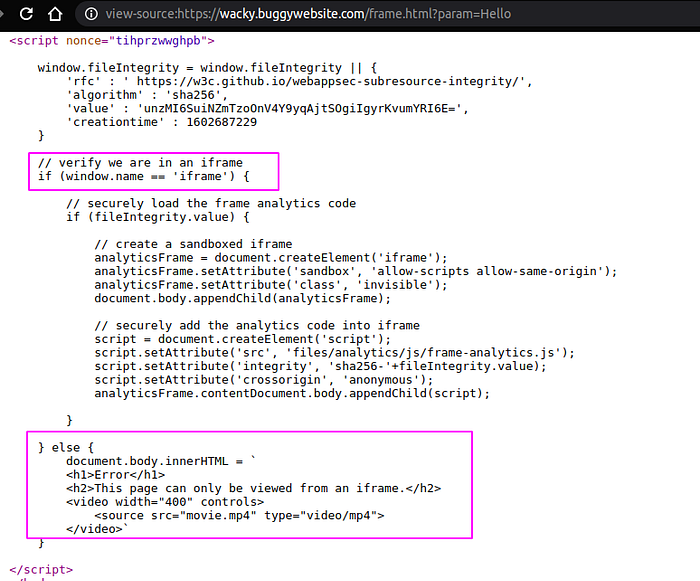Go to the browser home page icon

[55, 14]
